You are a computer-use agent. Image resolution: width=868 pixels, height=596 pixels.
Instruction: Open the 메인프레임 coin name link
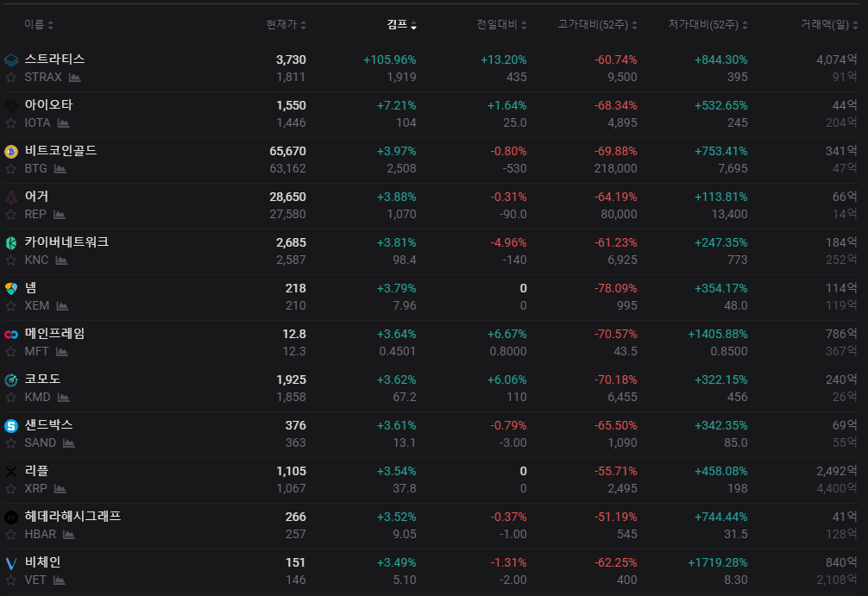click(55, 334)
